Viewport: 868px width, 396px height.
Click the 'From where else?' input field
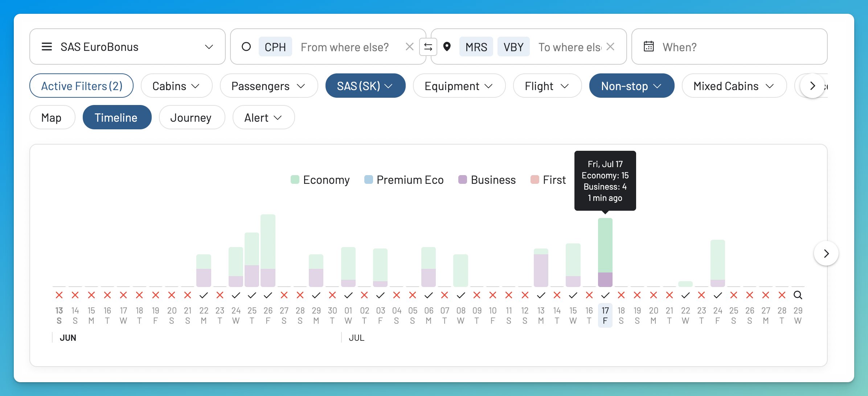pyautogui.click(x=344, y=47)
